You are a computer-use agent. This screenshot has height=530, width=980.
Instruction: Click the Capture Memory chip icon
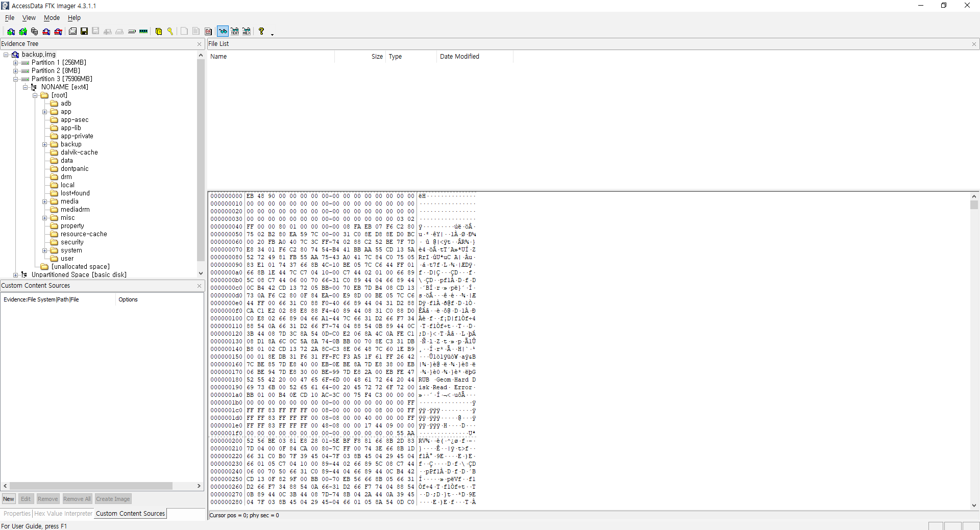(x=143, y=32)
